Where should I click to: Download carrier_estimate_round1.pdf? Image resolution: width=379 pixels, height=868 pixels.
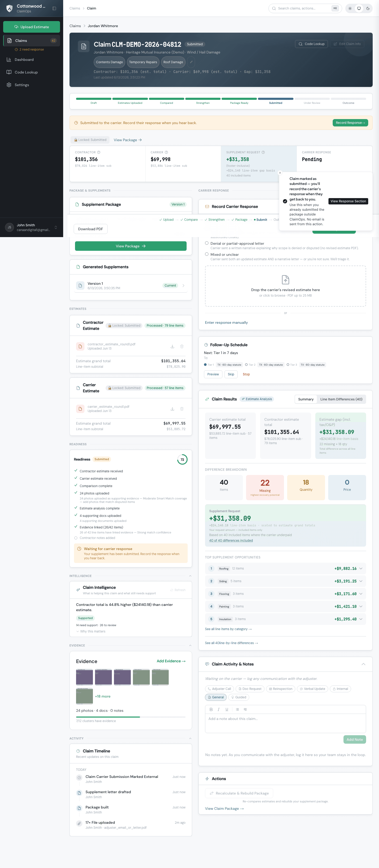tap(172, 409)
